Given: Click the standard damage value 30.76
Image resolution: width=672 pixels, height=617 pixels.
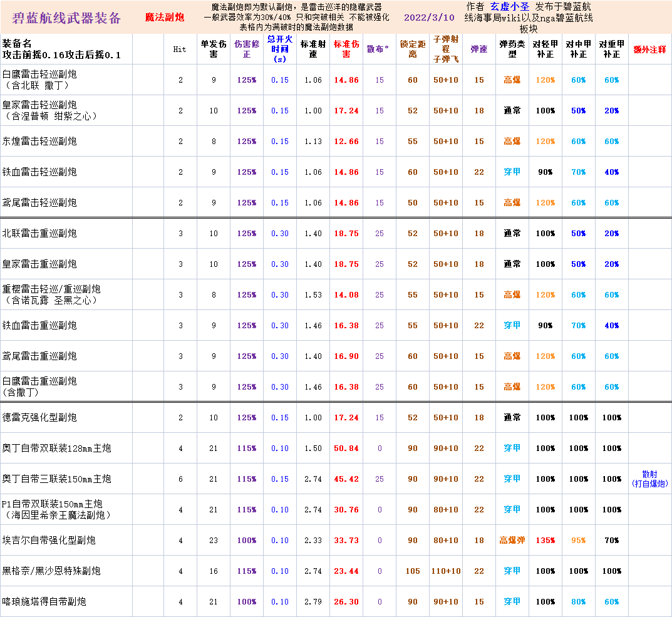Looking at the screenshot, I should tap(346, 510).
